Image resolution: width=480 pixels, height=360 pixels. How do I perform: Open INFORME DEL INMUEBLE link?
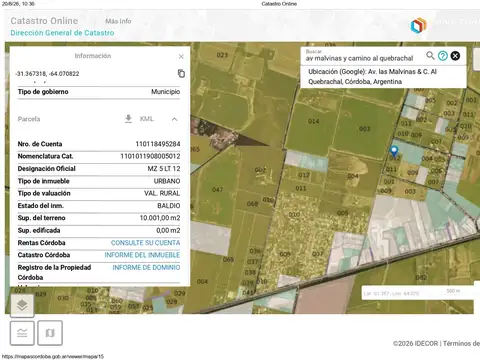point(142,255)
